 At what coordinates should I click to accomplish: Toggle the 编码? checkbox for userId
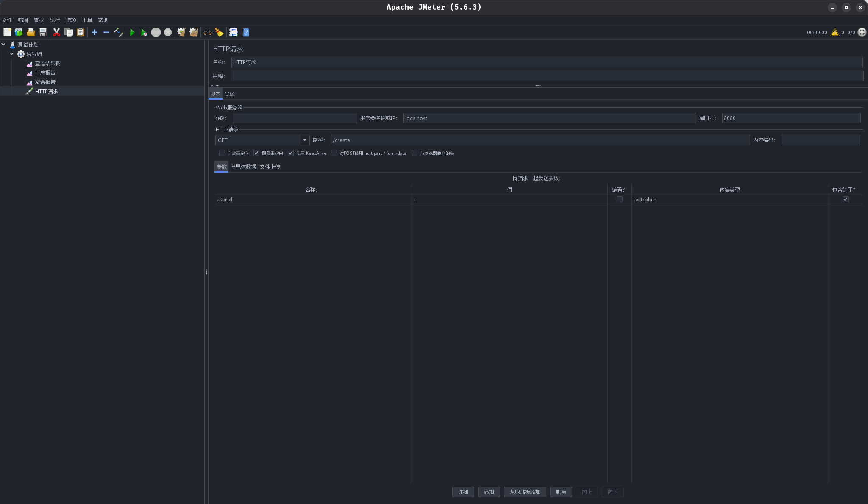619,199
